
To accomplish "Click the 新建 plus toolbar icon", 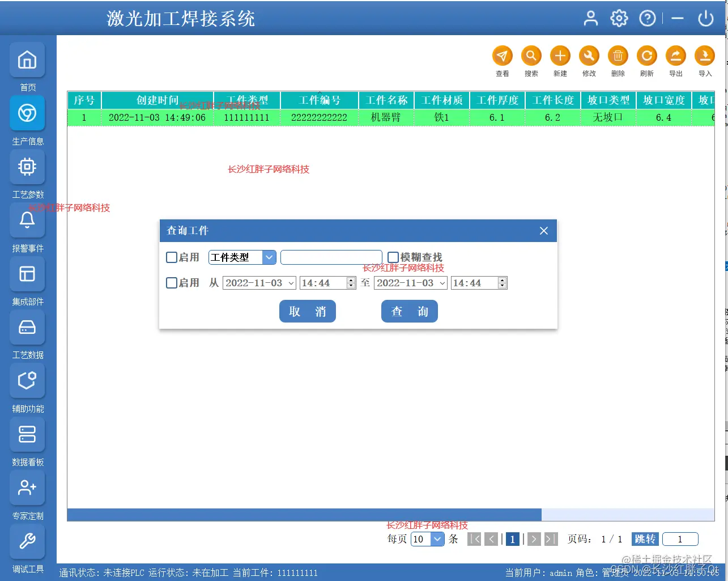I will point(560,56).
